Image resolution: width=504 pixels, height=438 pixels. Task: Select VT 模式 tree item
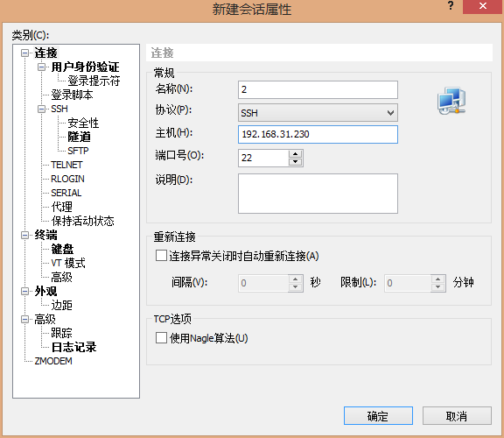pos(68,264)
